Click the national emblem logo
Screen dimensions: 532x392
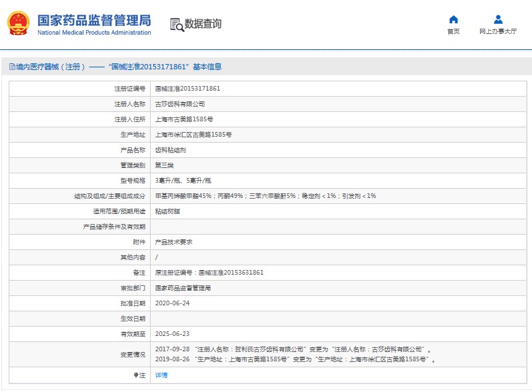tap(19, 24)
